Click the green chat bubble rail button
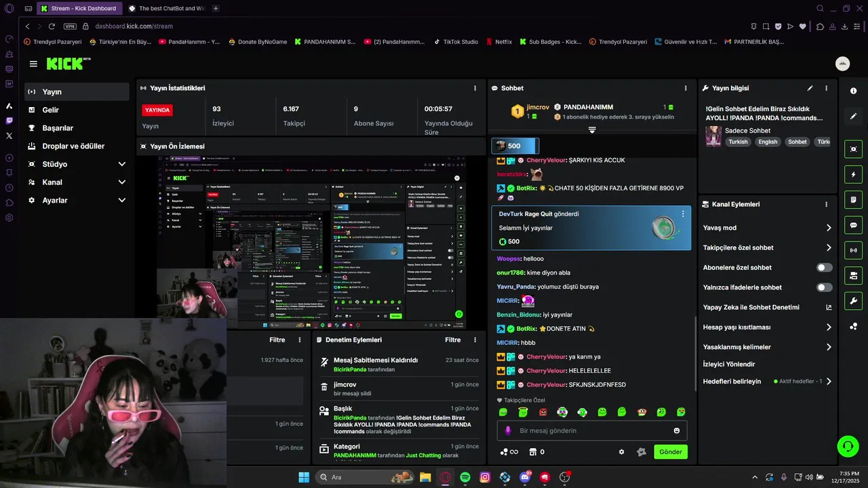Image resolution: width=868 pixels, height=488 pixels. (853, 225)
